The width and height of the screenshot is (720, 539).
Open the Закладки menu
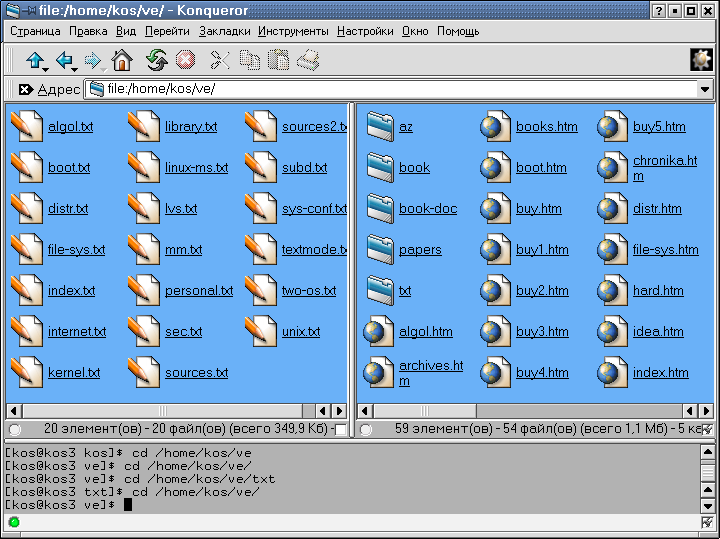(x=226, y=31)
